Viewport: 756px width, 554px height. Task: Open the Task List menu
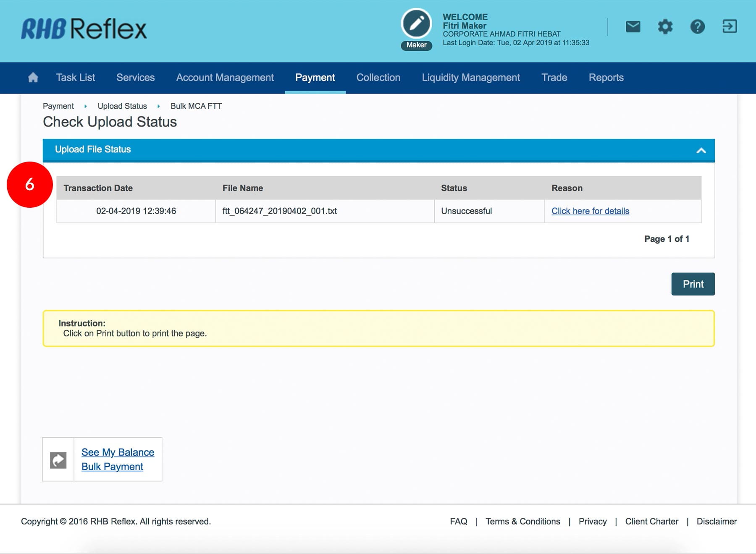point(76,78)
